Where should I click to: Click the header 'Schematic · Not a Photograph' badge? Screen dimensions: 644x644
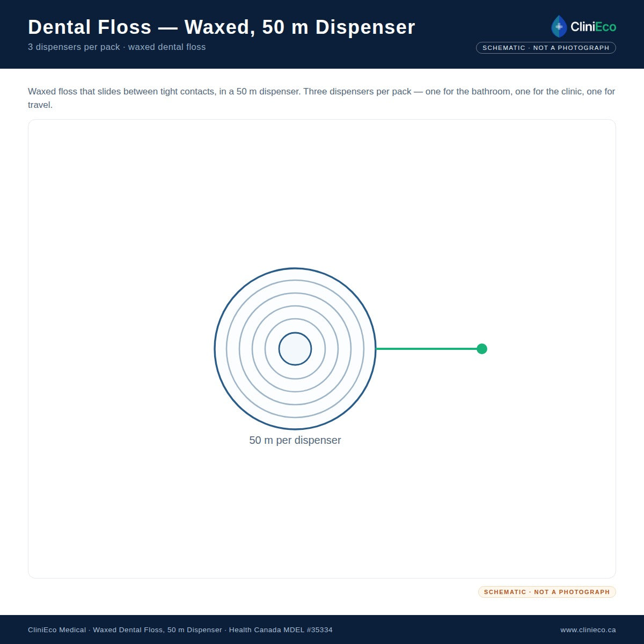(546, 48)
